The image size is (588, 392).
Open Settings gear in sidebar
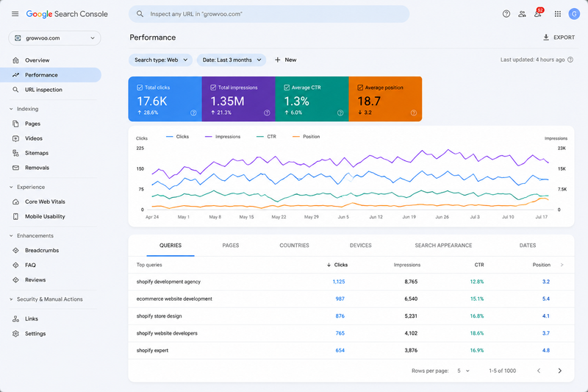[x=15, y=333]
